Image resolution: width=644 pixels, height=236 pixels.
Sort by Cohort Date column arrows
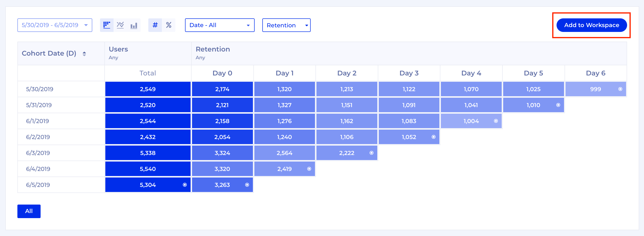84,53
